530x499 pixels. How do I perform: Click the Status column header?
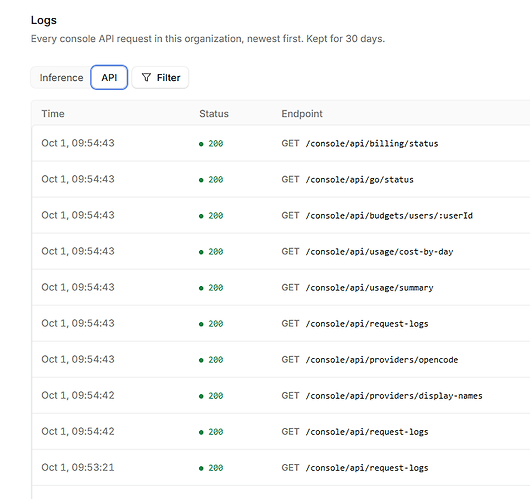[x=214, y=114]
